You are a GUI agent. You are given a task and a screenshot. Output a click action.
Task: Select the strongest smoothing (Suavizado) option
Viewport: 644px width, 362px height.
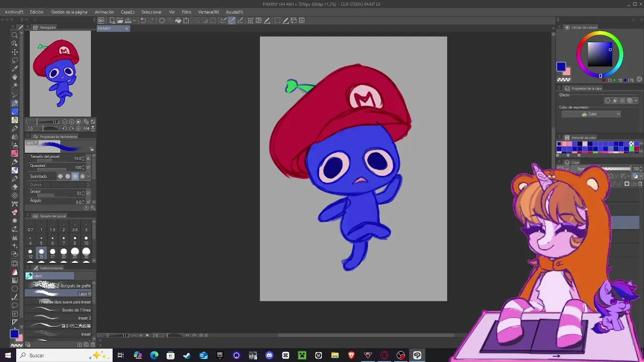83,176
